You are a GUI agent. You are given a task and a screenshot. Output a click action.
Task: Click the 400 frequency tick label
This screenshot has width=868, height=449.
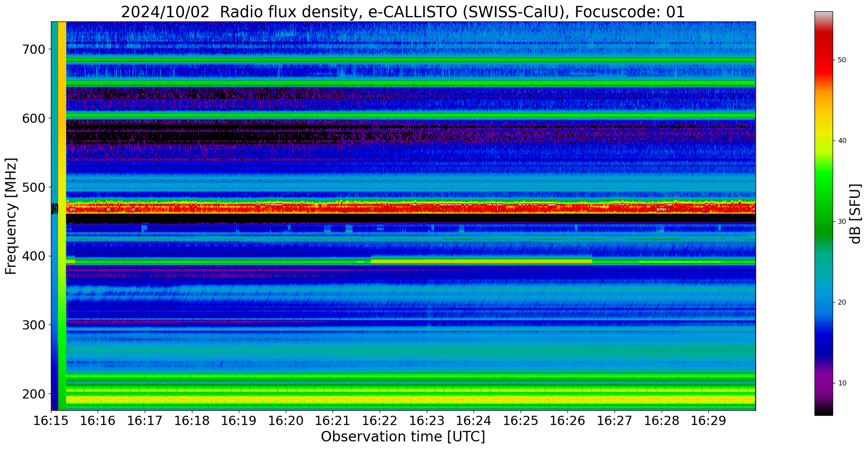34,256
